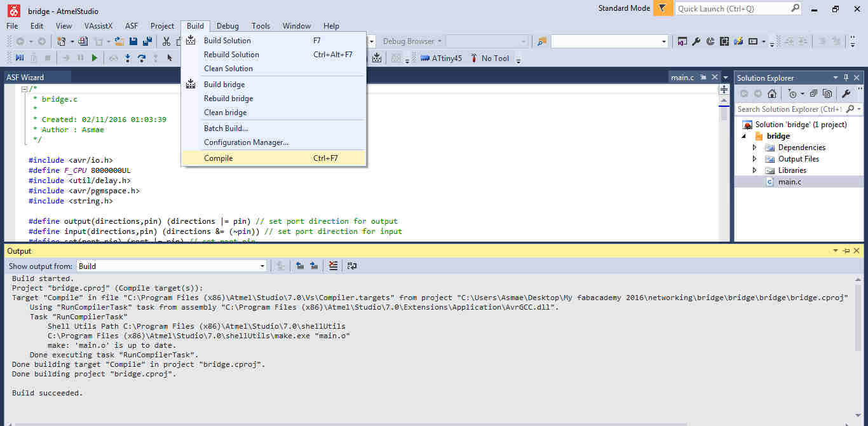The height and width of the screenshot is (426, 868).
Task: Open the Tools menu
Action: click(261, 26)
